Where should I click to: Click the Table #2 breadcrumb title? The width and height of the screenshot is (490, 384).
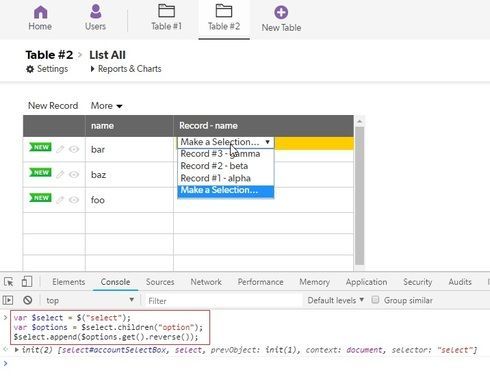[49, 55]
